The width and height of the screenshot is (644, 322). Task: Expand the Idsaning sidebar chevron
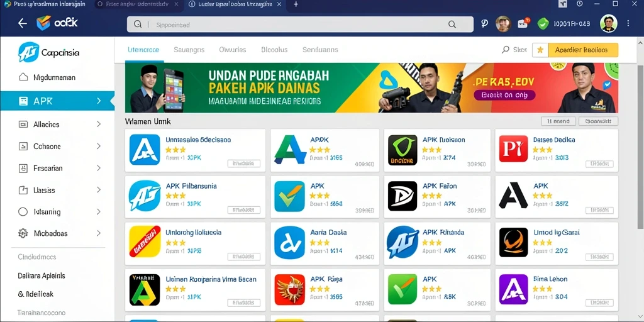[x=99, y=212]
